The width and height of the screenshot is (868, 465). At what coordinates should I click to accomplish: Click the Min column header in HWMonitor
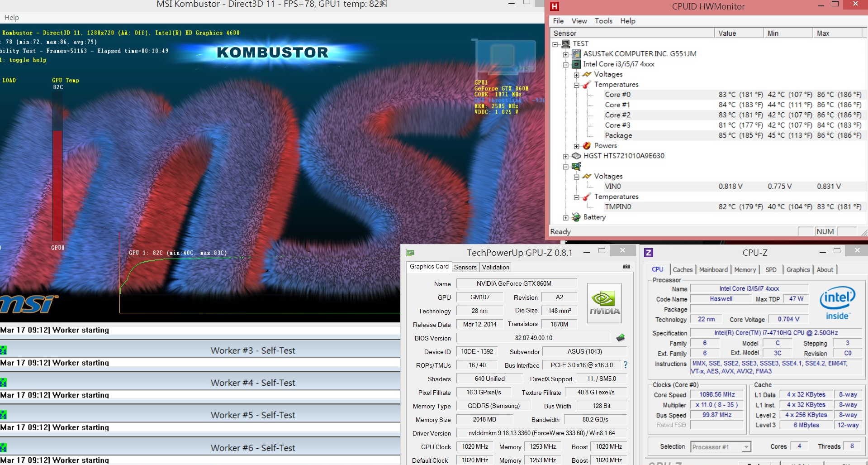pos(788,33)
